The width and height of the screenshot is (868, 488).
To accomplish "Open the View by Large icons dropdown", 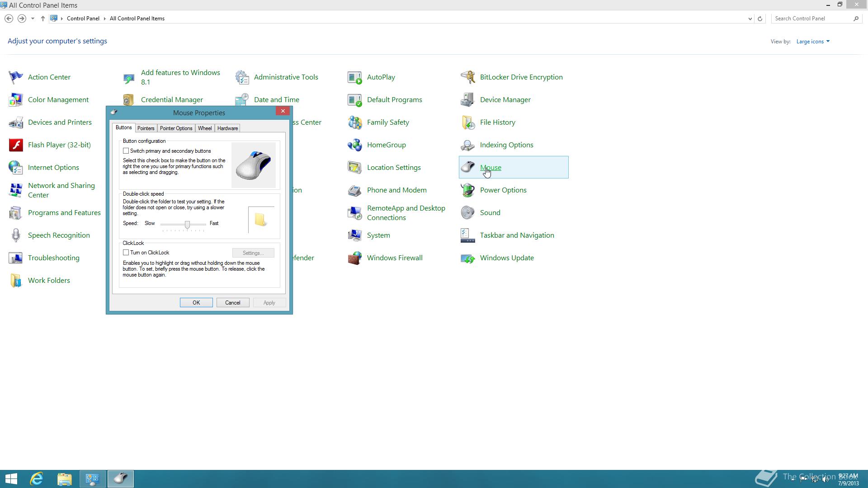I will [813, 42].
